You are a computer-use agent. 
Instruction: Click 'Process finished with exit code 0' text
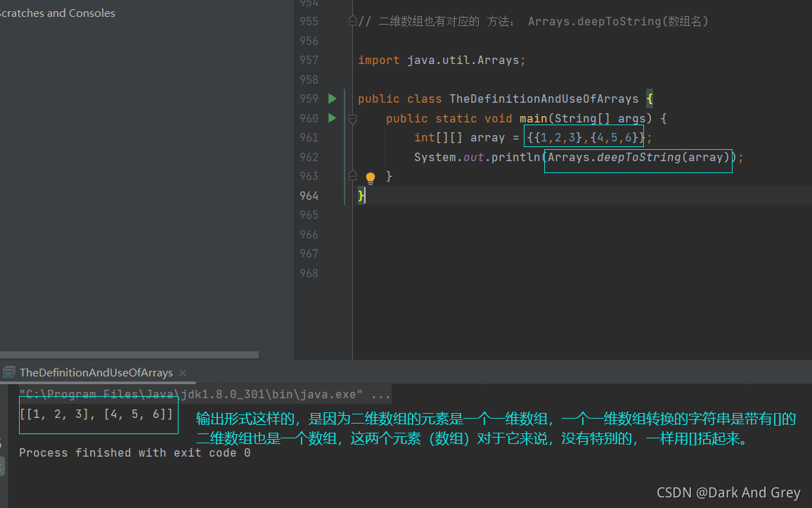click(135, 453)
